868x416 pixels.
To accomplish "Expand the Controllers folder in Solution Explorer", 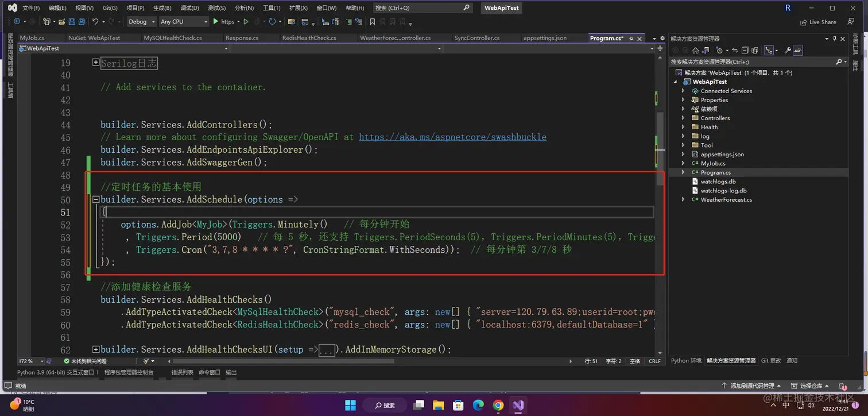I will coord(683,118).
